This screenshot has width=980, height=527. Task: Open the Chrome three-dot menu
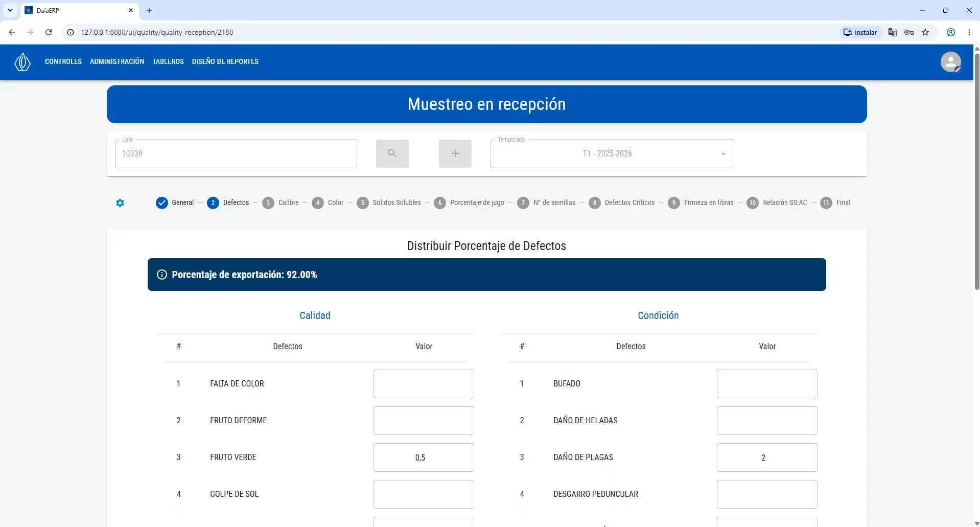pyautogui.click(x=969, y=32)
